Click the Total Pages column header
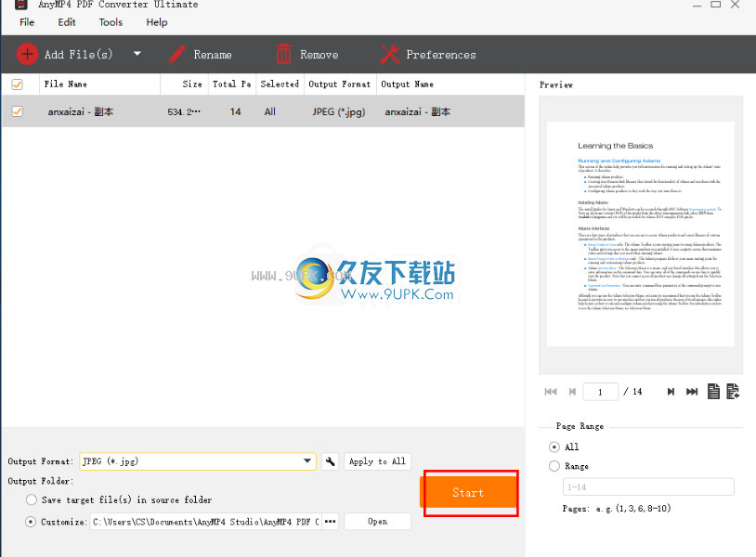This screenshot has width=756, height=557. click(x=232, y=84)
